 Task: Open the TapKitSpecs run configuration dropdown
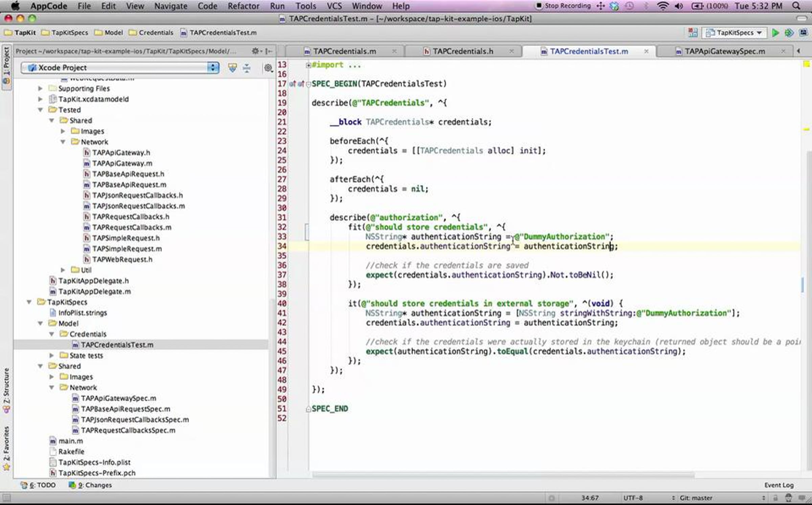pyautogui.click(x=735, y=33)
